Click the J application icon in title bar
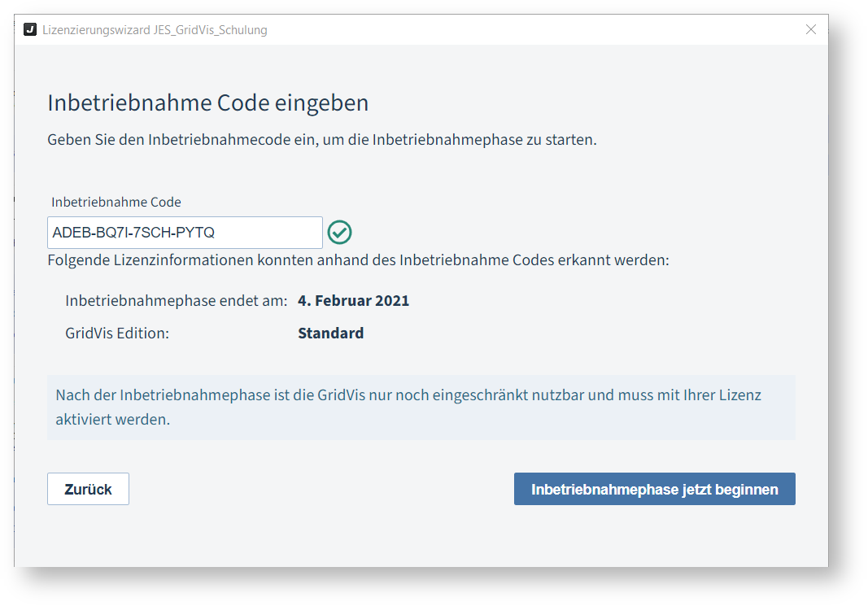This screenshot has height=606, width=868. (x=30, y=29)
